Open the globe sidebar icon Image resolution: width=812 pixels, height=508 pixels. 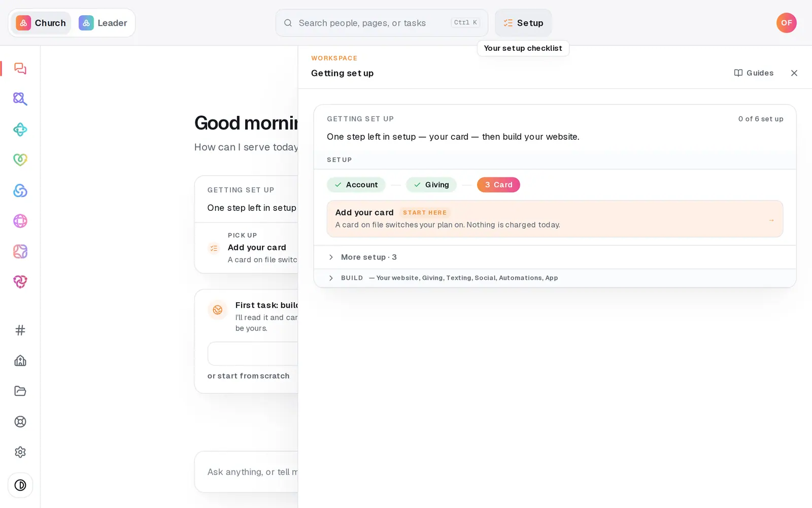click(x=20, y=221)
